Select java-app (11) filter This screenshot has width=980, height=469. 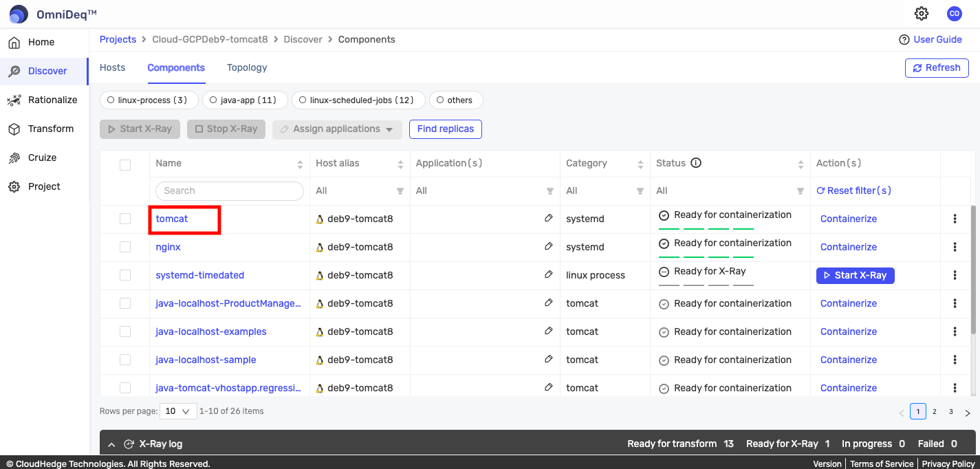point(245,100)
